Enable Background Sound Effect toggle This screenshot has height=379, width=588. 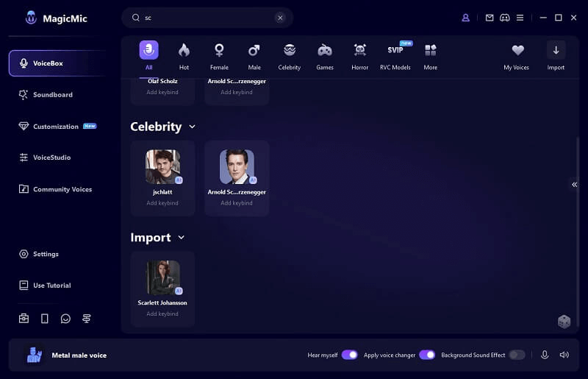517,355
